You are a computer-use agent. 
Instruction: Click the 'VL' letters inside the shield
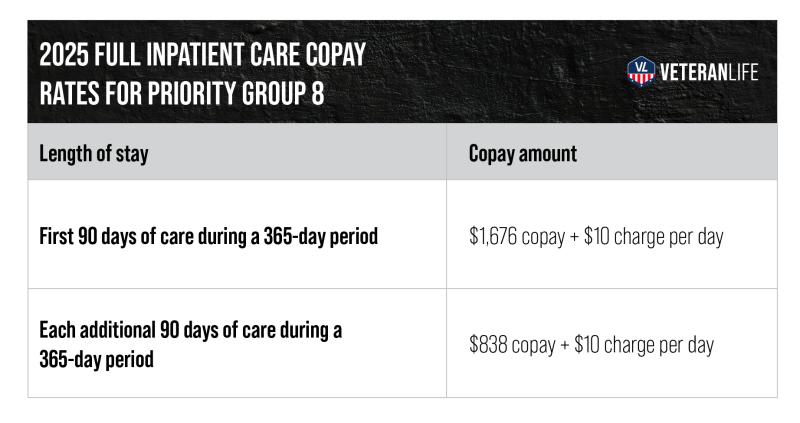point(641,66)
